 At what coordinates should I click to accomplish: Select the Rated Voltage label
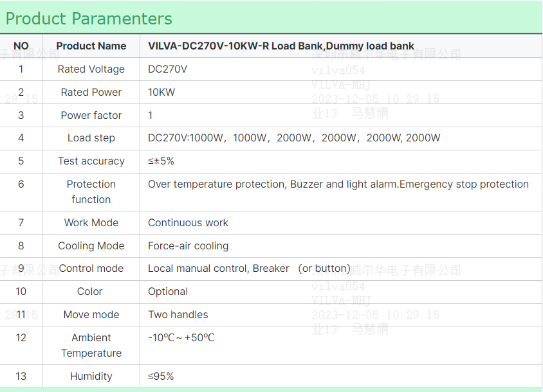tap(91, 69)
